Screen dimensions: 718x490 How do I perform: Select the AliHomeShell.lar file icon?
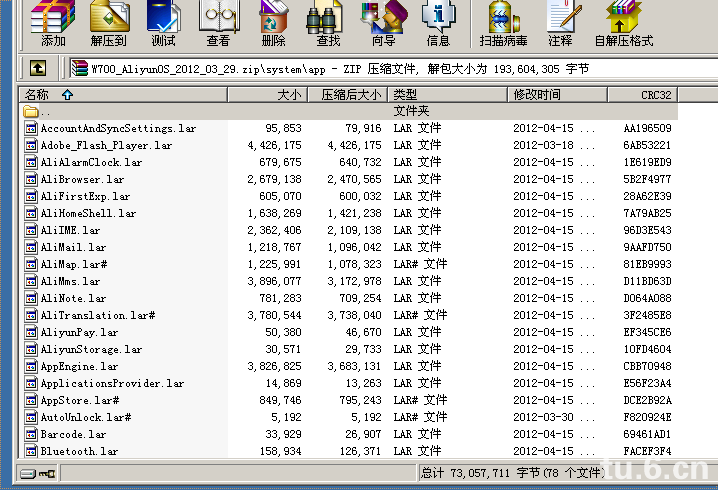pos(31,213)
